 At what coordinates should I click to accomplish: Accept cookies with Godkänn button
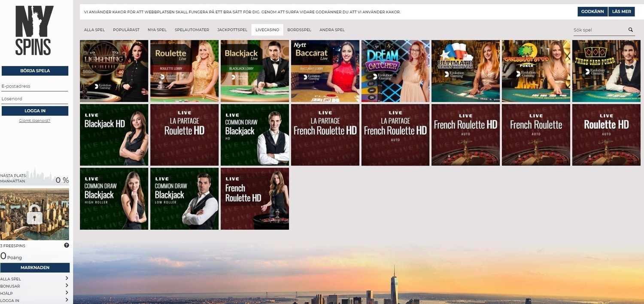coord(592,12)
